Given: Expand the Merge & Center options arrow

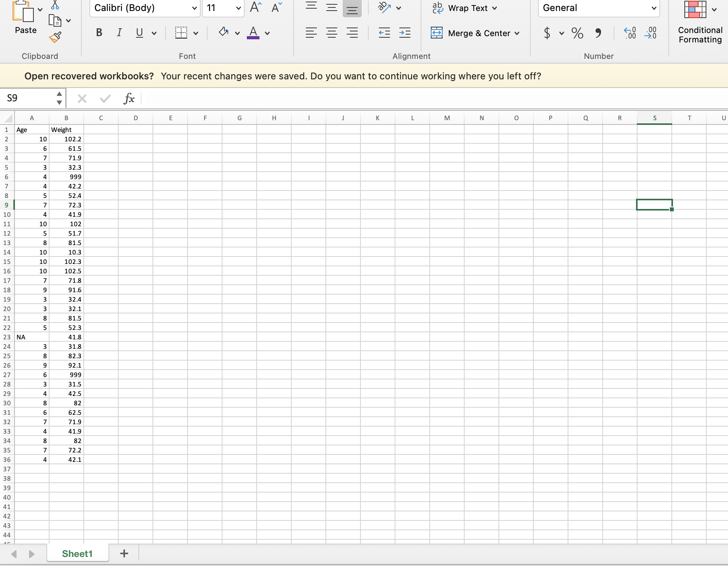Looking at the screenshot, I should (517, 33).
